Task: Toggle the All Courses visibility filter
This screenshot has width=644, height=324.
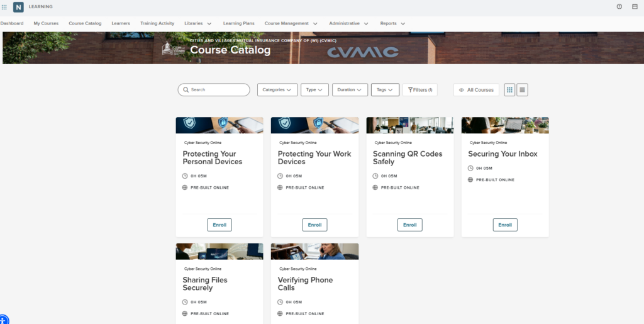Action: (476, 89)
